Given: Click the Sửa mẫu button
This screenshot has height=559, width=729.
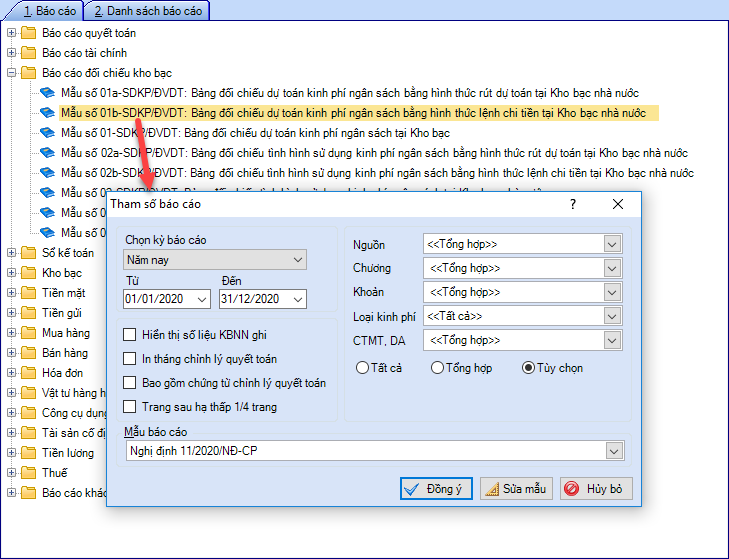Looking at the screenshot, I should [x=516, y=489].
